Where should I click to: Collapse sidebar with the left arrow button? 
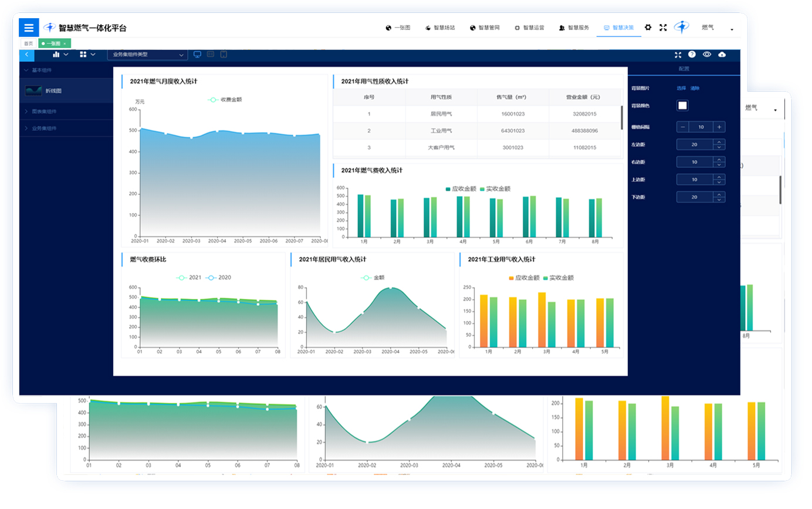tap(26, 55)
